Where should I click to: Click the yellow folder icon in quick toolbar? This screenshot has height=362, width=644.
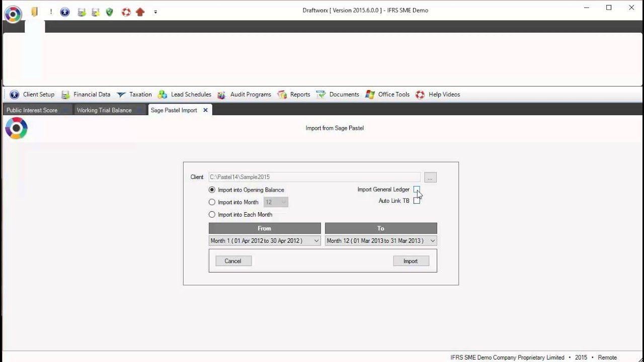click(x=34, y=12)
